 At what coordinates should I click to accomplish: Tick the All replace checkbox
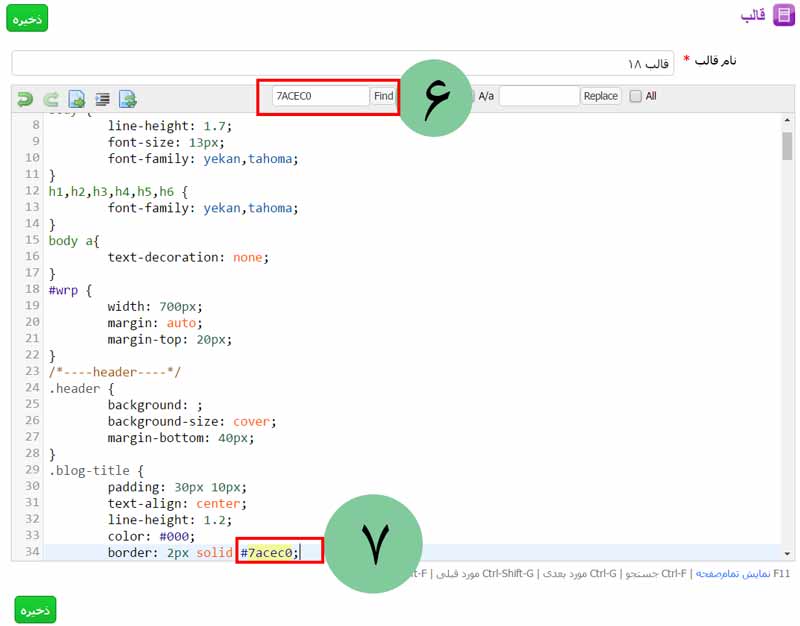(635, 96)
